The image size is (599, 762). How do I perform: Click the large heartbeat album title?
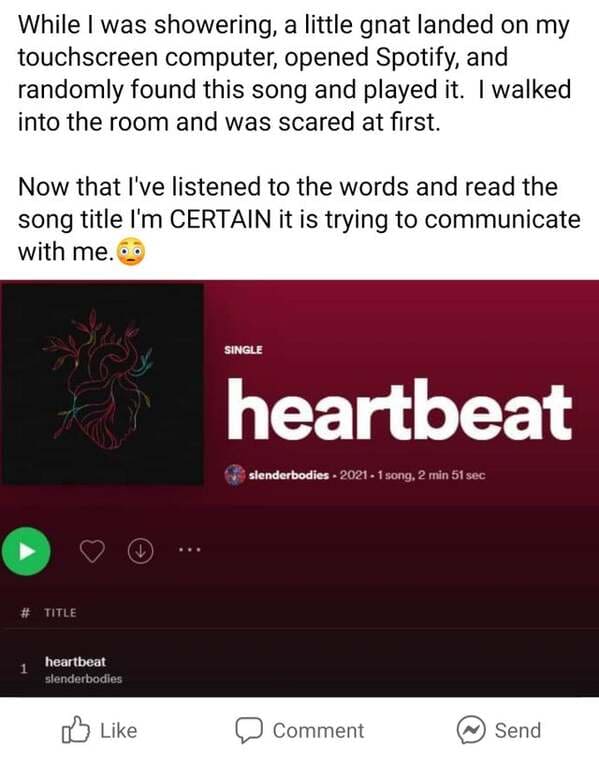399,410
